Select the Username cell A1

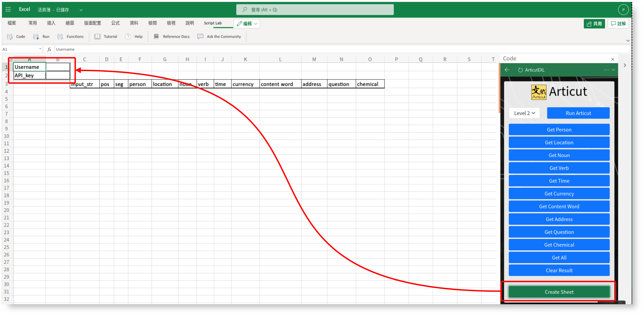pos(30,67)
